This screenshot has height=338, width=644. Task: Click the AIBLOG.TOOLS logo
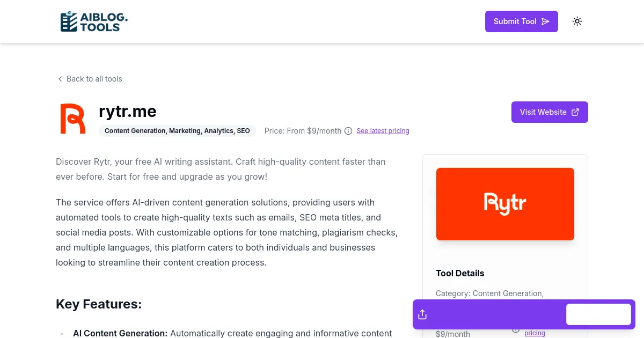(x=94, y=21)
